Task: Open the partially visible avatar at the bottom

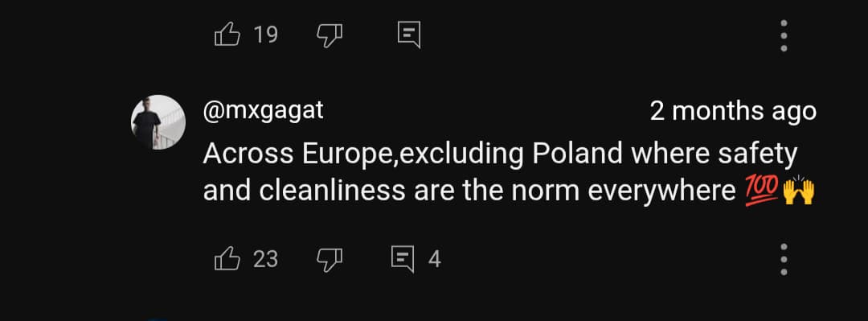Action: pyautogui.click(x=158, y=319)
